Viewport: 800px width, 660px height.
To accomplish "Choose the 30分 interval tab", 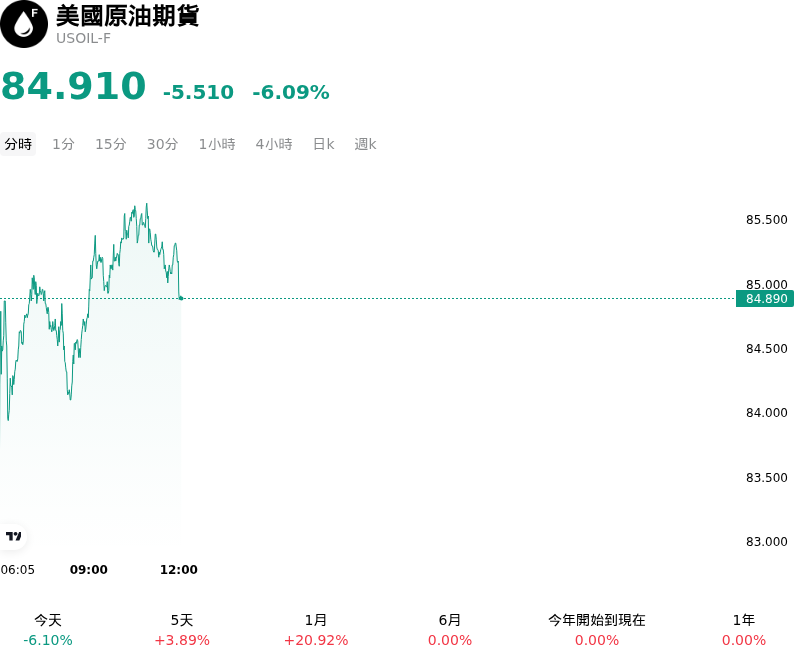I will [162, 144].
